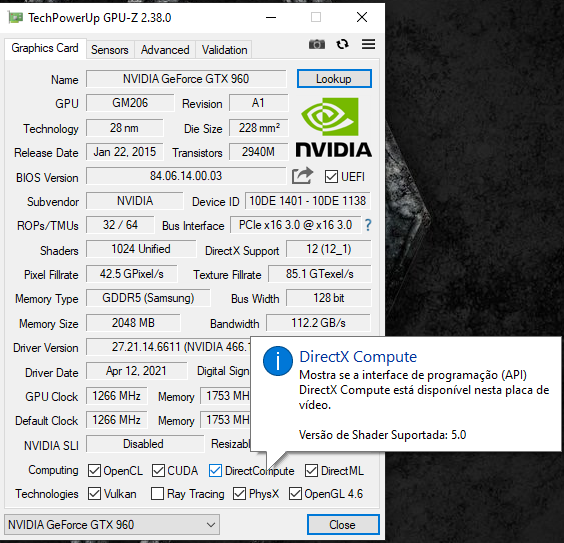Toggle the OpenGL 4.6 checkbox
Viewport: 564px width, 543px height.
(x=295, y=493)
